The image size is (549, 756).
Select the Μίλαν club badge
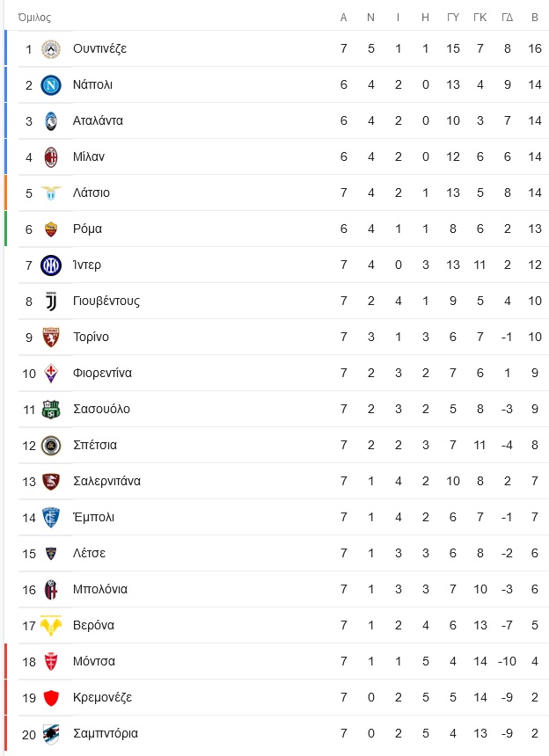tap(51, 157)
